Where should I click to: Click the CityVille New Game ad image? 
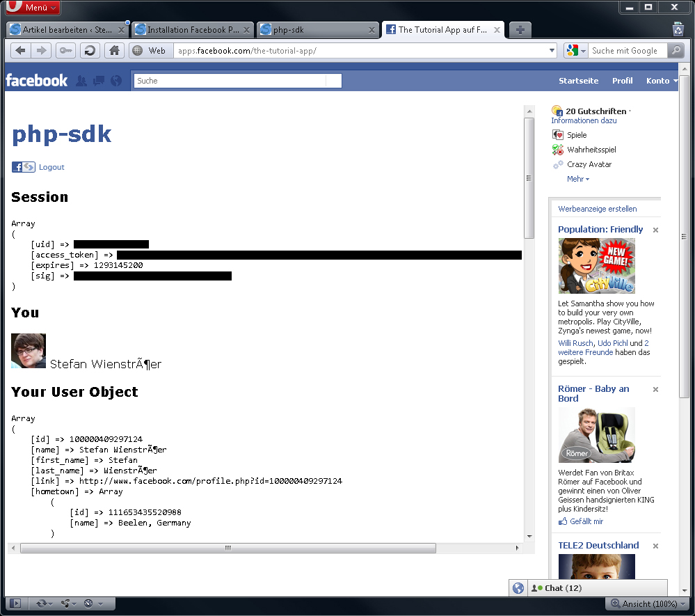(597, 266)
